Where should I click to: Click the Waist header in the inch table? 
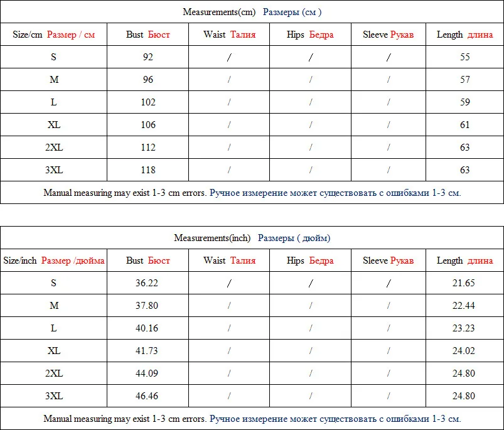(229, 261)
